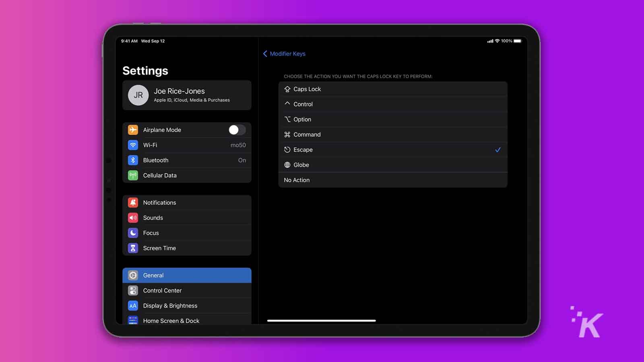Tap the Wi-Fi icon in sidebar
The height and width of the screenshot is (362, 644).
tap(133, 145)
